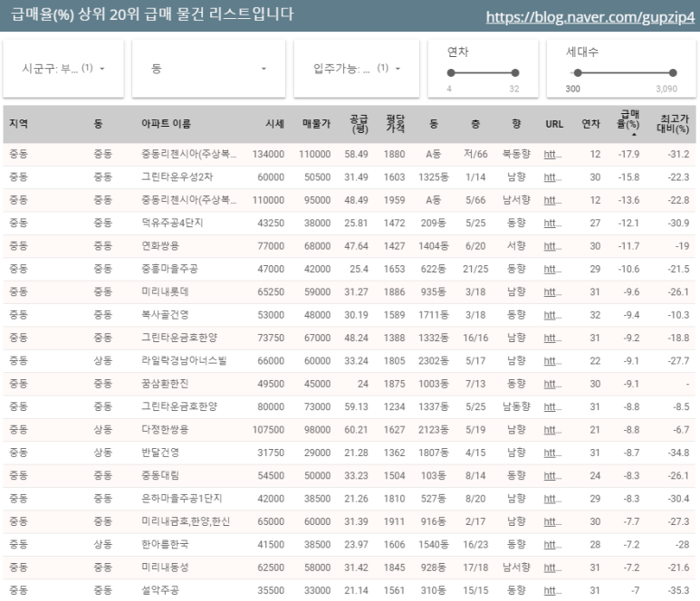The width and height of the screenshot is (700, 601).
Task: Sort by 지역 column header
Action: click(x=19, y=124)
